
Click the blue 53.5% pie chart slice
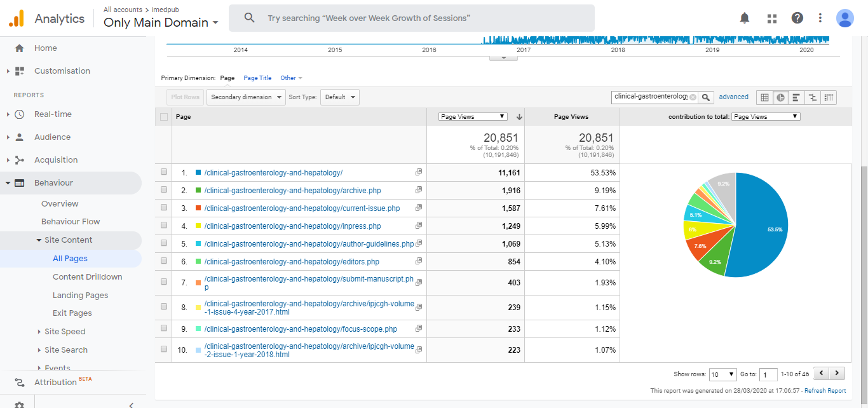click(763, 229)
